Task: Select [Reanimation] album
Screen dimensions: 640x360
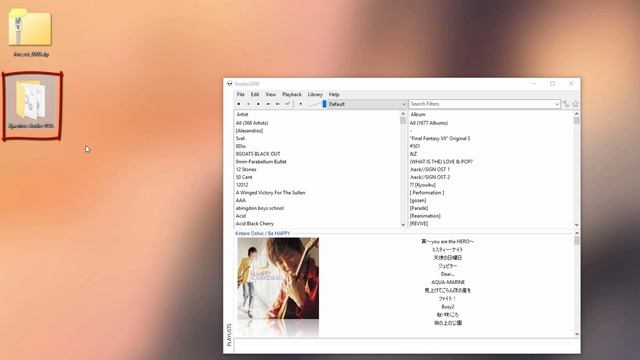Action: (425, 216)
